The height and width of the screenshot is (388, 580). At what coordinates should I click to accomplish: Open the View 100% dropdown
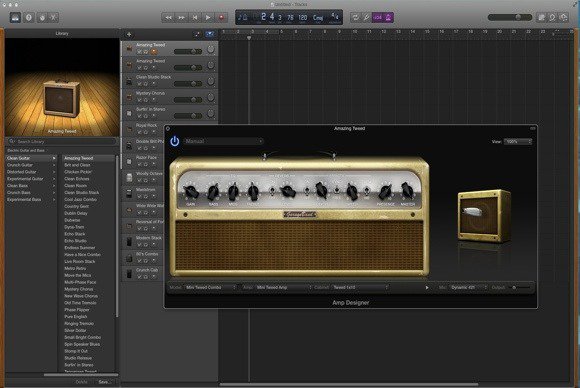click(518, 142)
